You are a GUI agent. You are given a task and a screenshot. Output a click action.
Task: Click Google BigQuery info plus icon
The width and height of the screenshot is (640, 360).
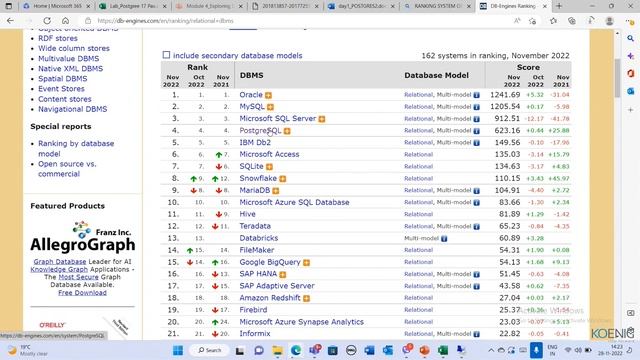coord(306,262)
